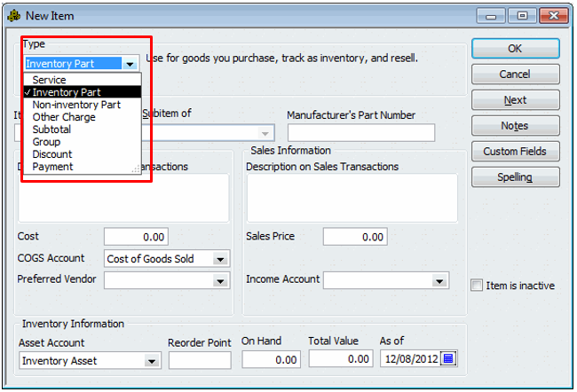
Task: Click the Next button
Action: pyautogui.click(x=515, y=100)
